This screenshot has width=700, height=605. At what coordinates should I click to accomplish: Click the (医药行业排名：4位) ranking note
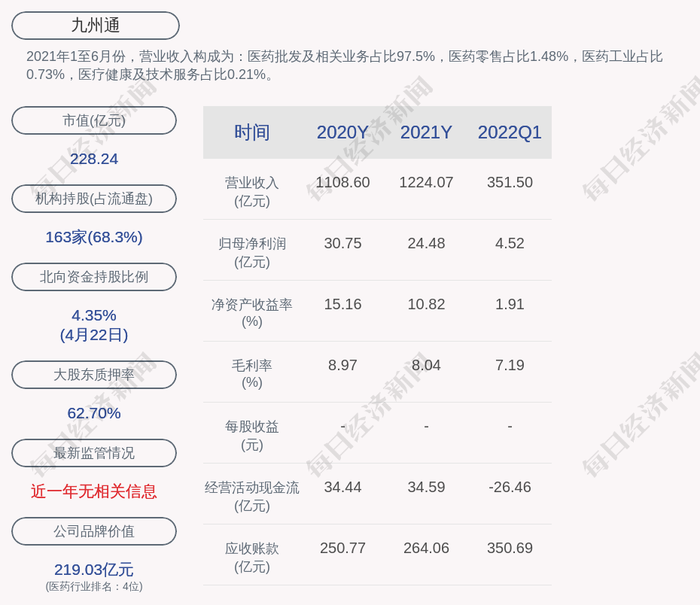click(94, 586)
